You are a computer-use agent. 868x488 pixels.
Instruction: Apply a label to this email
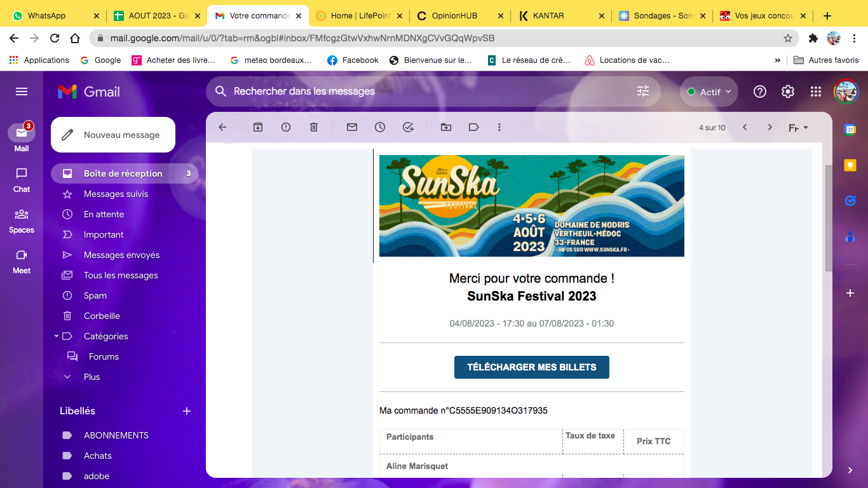(474, 127)
